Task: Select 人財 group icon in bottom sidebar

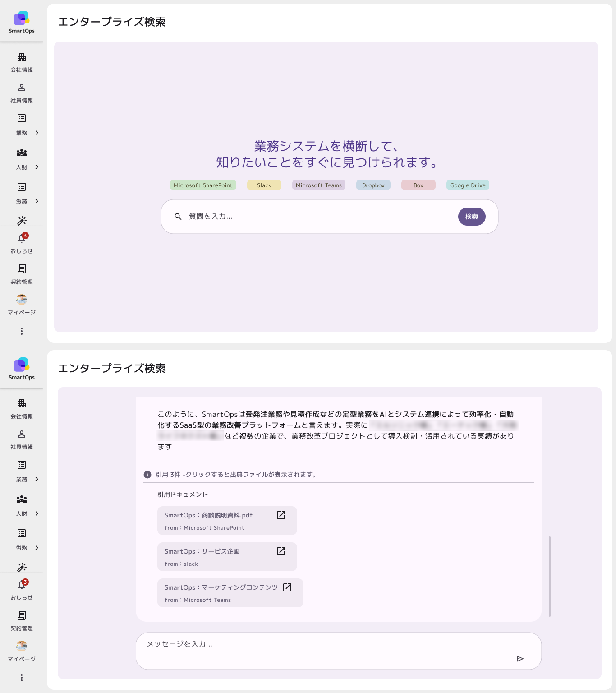Action: (22, 499)
